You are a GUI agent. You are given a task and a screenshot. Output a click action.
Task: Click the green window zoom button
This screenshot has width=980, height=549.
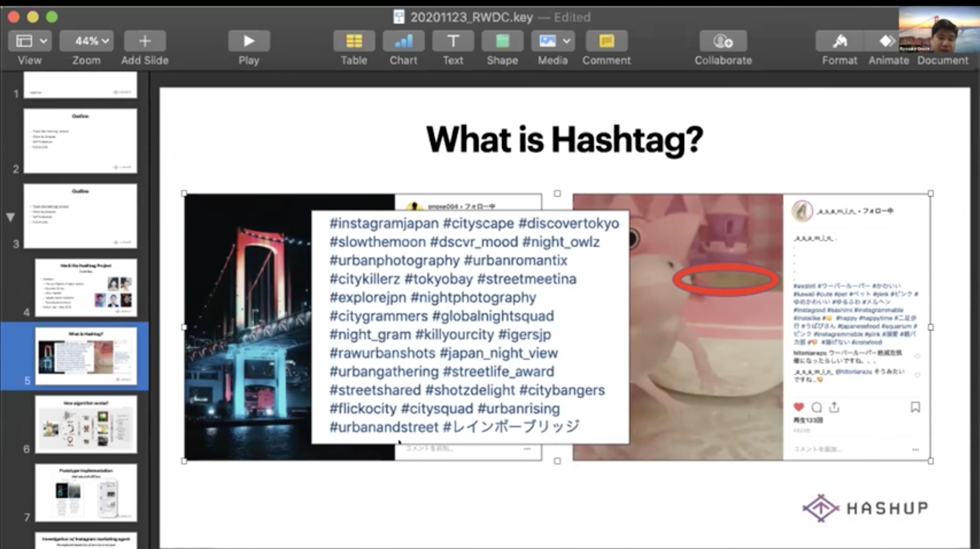coord(51,17)
